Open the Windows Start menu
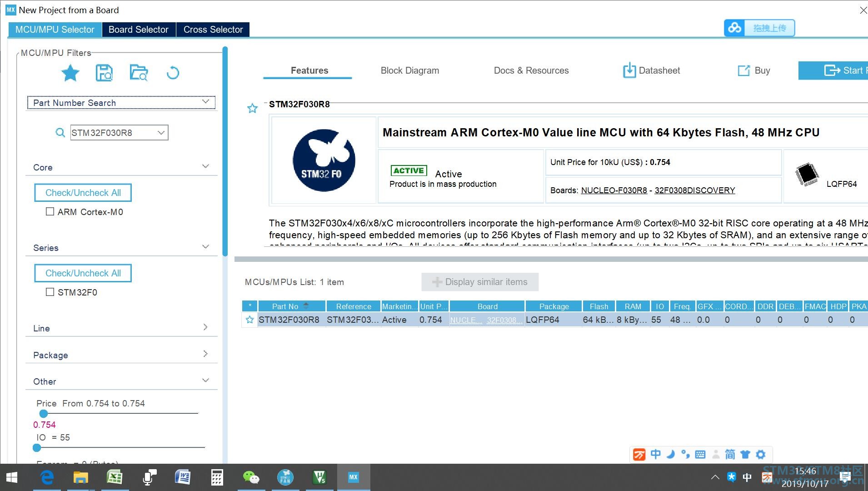This screenshot has height=491, width=868. click(x=12, y=477)
